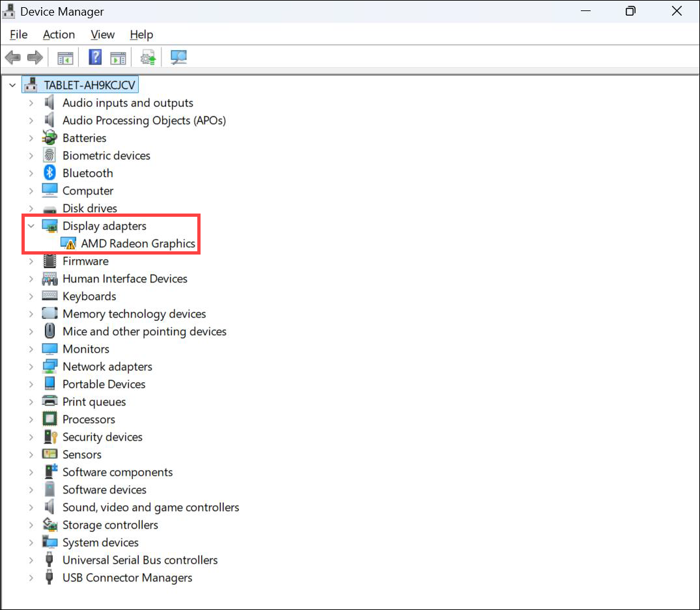This screenshot has height=610, width=700.
Task: Collapse the TABLET-AH9KCJCV root node chevron
Action: (x=12, y=85)
